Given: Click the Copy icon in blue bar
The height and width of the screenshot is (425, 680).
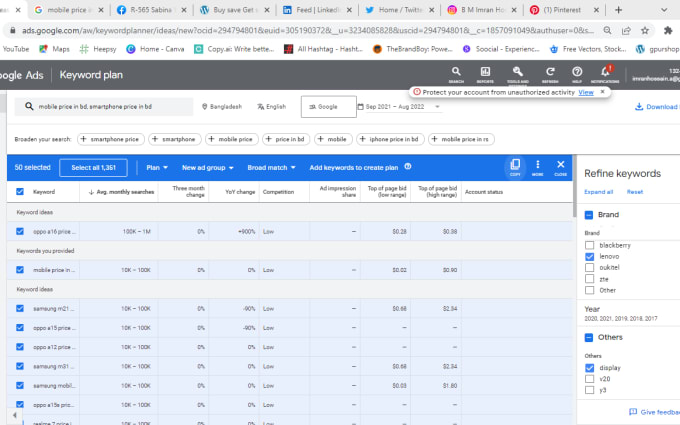Looking at the screenshot, I should click(x=515, y=167).
